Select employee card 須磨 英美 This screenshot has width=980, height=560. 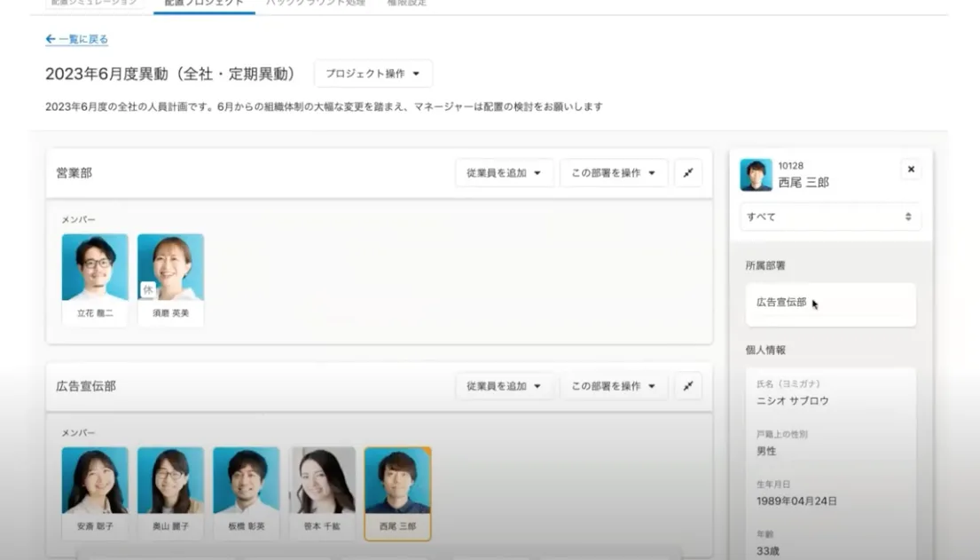(x=170, y=280)
